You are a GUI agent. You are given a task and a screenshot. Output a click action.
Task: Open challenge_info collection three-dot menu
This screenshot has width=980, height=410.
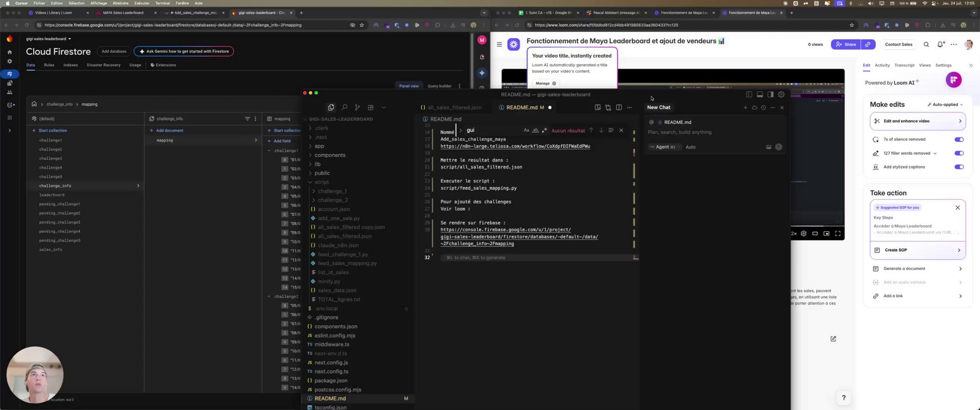coord(255,118)
